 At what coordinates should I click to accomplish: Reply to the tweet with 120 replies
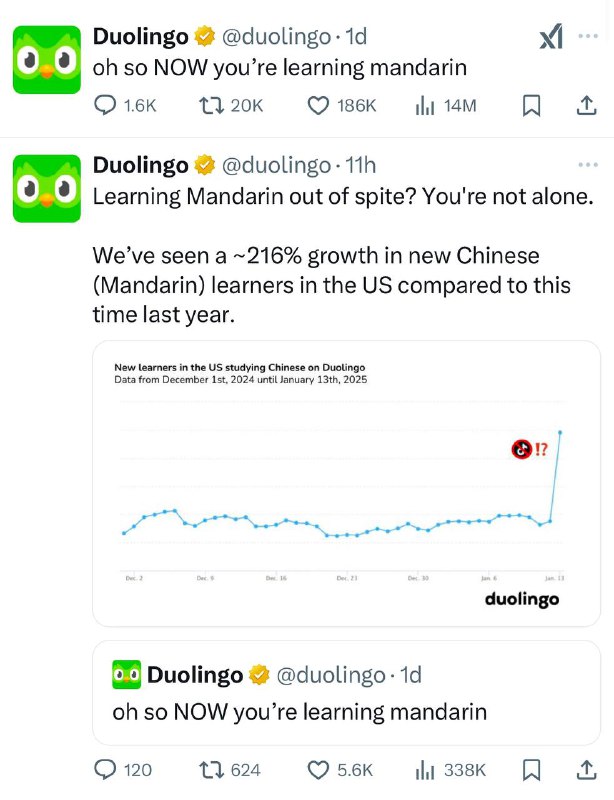coord(105,769)
